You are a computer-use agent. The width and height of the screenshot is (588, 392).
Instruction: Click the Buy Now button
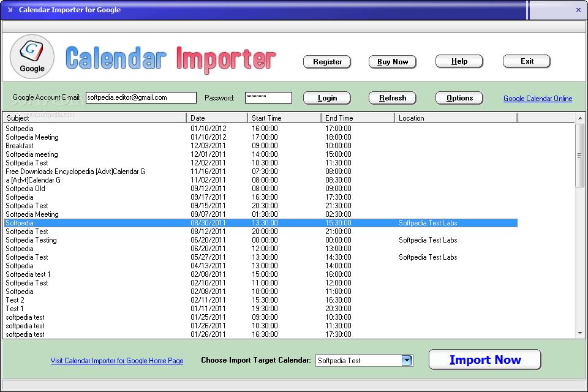tap(393, 62)
